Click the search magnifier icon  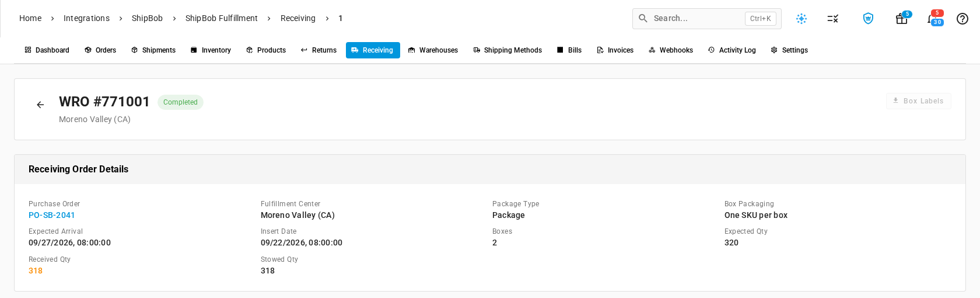[x=643, y=19]
